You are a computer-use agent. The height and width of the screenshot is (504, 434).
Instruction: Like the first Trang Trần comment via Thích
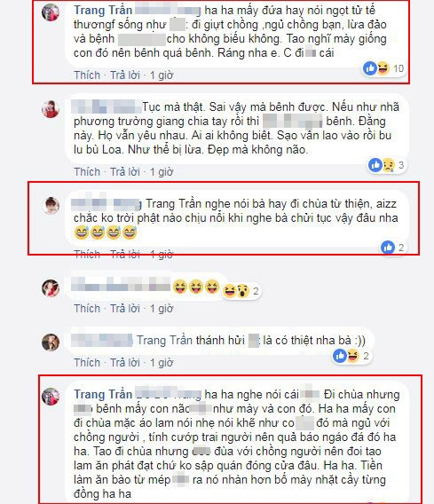tap(87, 75)
